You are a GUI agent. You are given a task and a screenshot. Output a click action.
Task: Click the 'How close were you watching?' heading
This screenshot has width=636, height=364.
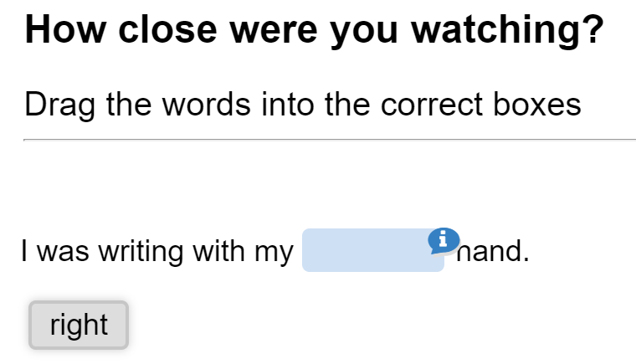coord(315,29)
